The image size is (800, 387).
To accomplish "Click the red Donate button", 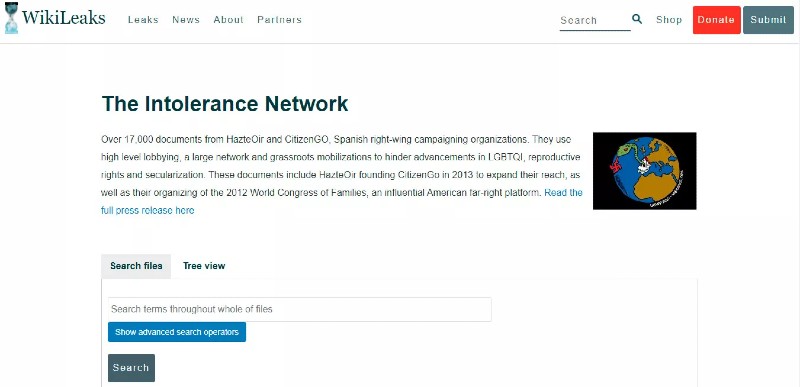I will (716, 20).
